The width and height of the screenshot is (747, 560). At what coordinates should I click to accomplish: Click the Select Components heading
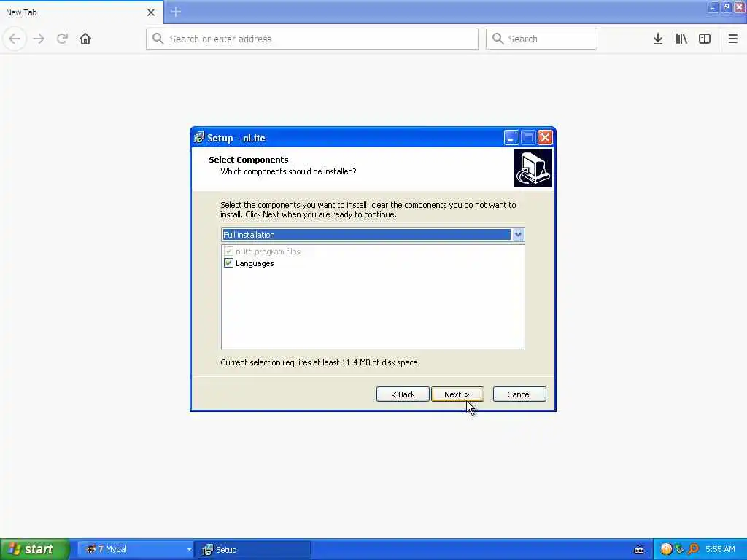(248, 160)
